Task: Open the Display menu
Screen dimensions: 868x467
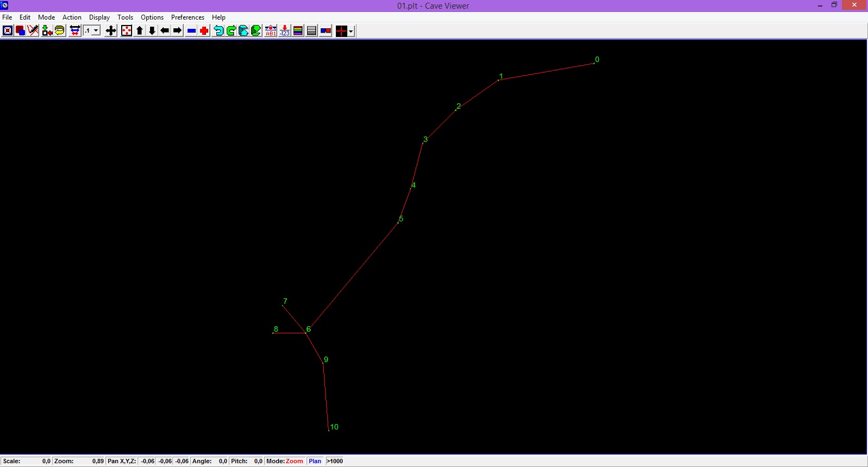Action: pyautogui.click(x=99, y=17)
